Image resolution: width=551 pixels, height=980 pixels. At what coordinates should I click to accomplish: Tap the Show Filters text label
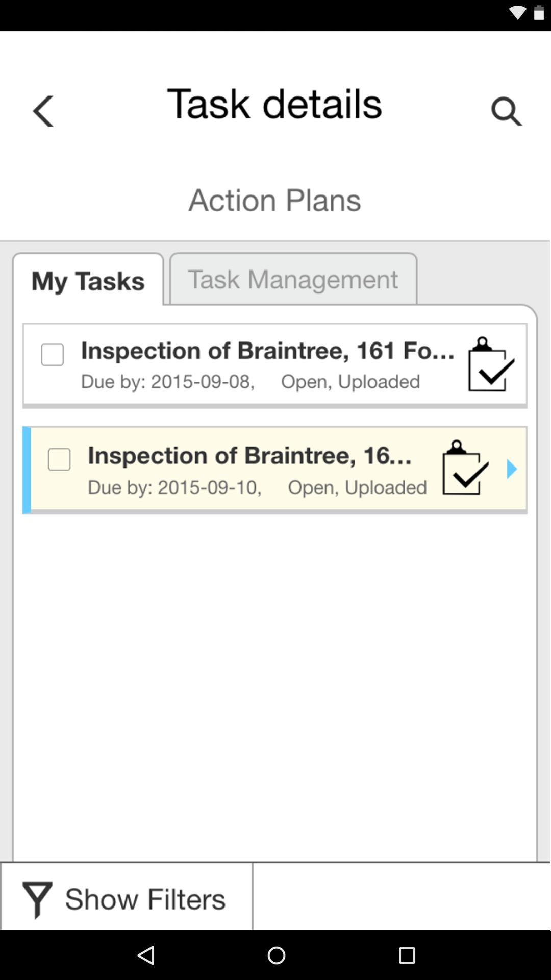[x=145, y=899]
